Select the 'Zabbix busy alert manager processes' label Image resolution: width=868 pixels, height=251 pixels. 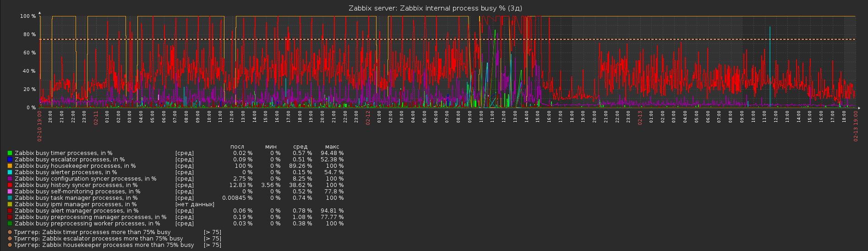click(76, 211)
